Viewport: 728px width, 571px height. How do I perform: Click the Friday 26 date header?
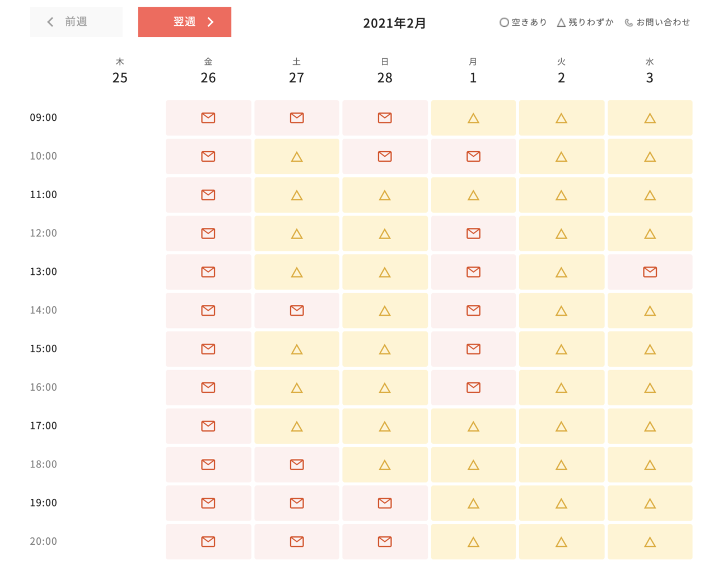208,71
